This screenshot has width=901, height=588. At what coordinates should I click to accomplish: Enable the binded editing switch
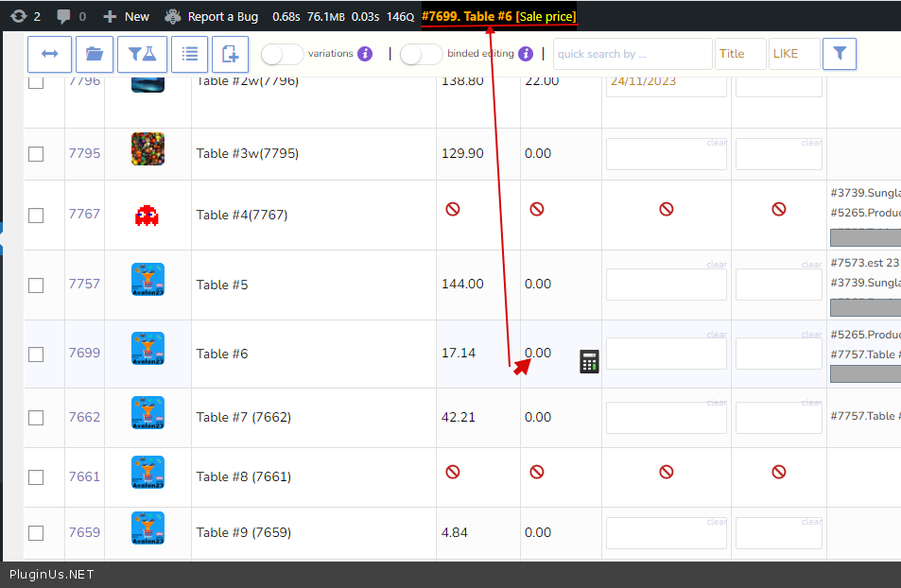click(x=421, y=54)
